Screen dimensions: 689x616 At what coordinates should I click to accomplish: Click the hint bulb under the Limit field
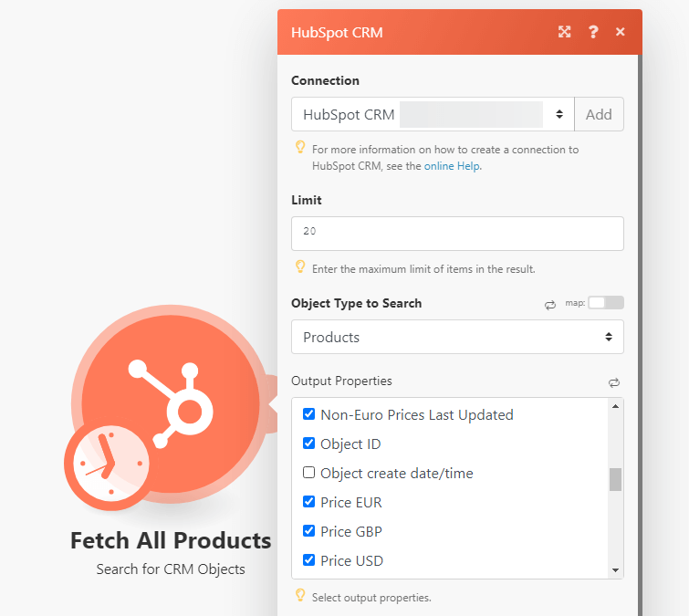[x=300, y=266]
